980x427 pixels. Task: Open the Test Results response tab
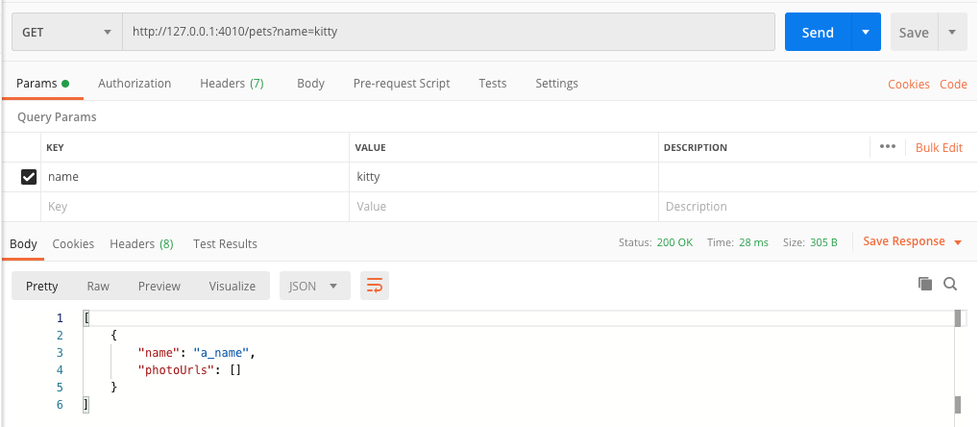coord(225,244)
